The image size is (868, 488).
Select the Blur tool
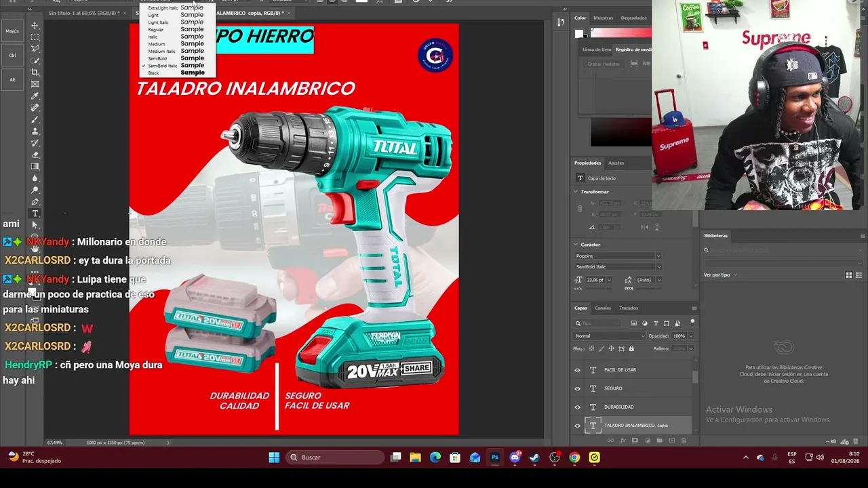[35, 178]
